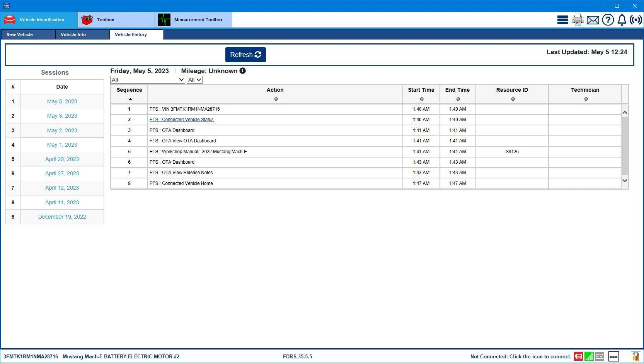Click the table vertical scrollbar thumb

coord(625,146)
